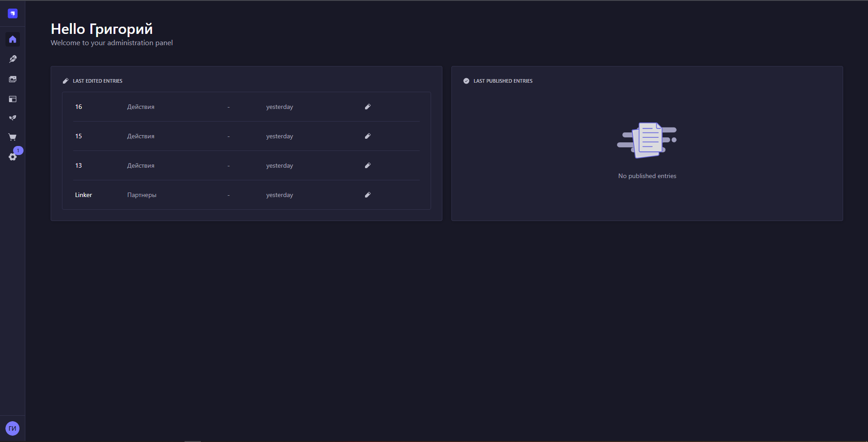Open Settings via the gear with notification badge
The height and width of the screenshot is (442, 868).
point(13,156)
